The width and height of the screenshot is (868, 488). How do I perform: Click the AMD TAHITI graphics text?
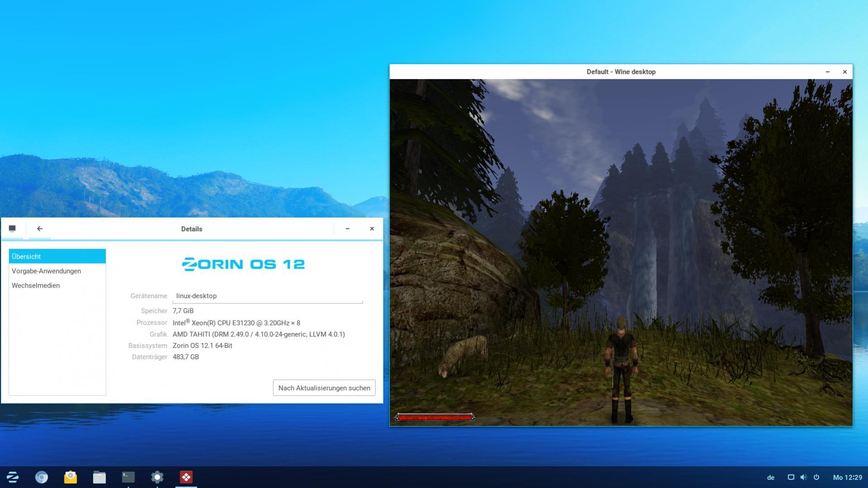(258, 334)
